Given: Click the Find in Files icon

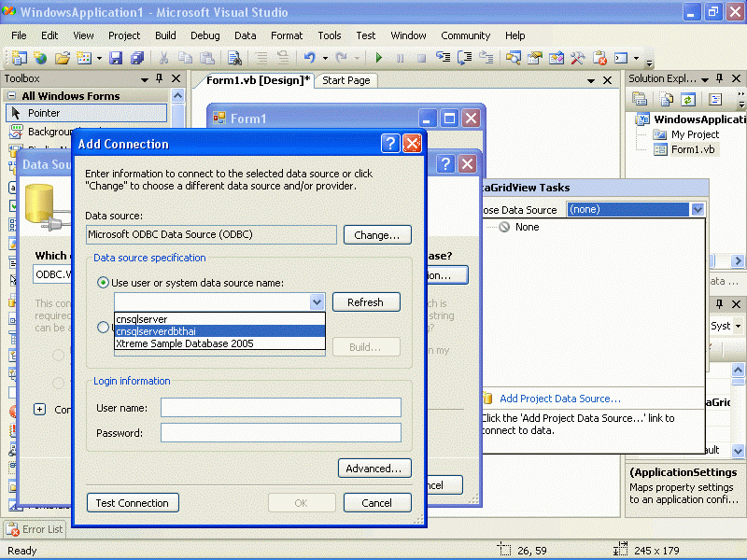Looking at the screenshot, I should [234, 58].
